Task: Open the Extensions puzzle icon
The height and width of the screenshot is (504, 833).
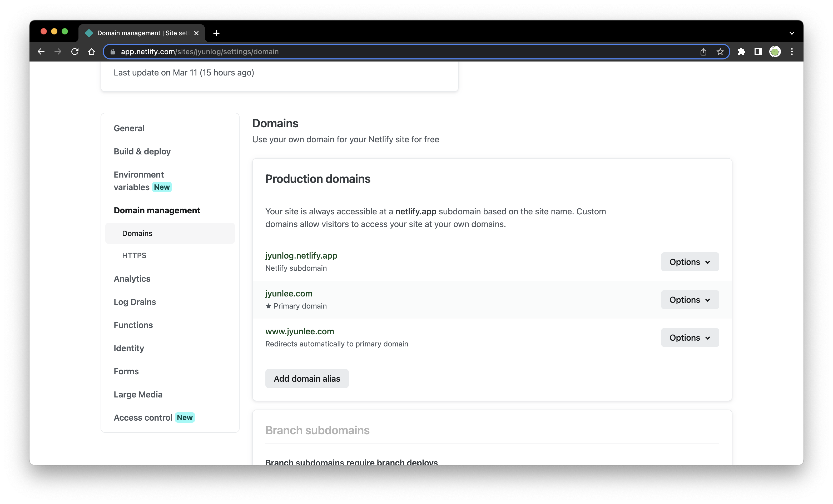Action: [x=741, y=52]
